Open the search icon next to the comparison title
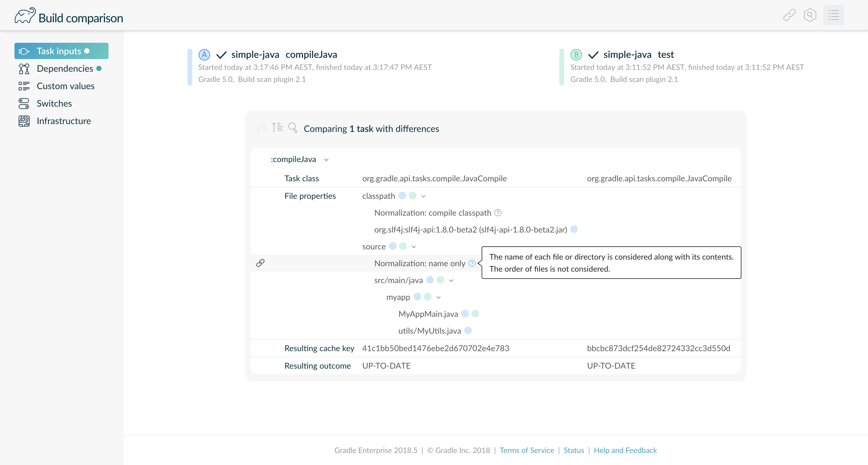 tap(293, 128)
